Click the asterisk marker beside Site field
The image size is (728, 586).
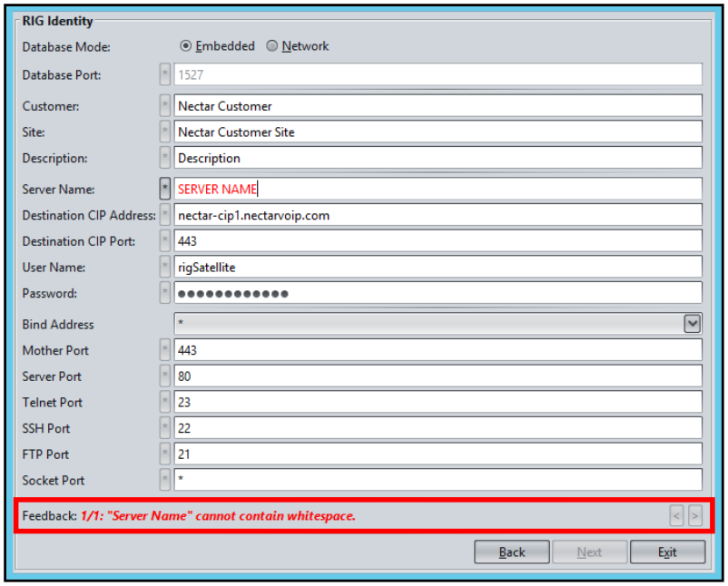[x=165, y=132]
